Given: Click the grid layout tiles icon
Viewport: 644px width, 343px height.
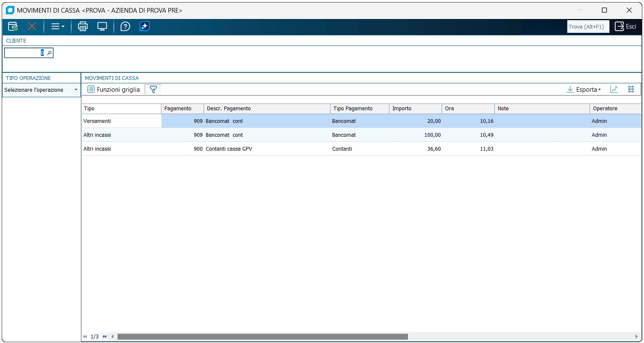Looking at the screenshot, I should coord(631,89).
